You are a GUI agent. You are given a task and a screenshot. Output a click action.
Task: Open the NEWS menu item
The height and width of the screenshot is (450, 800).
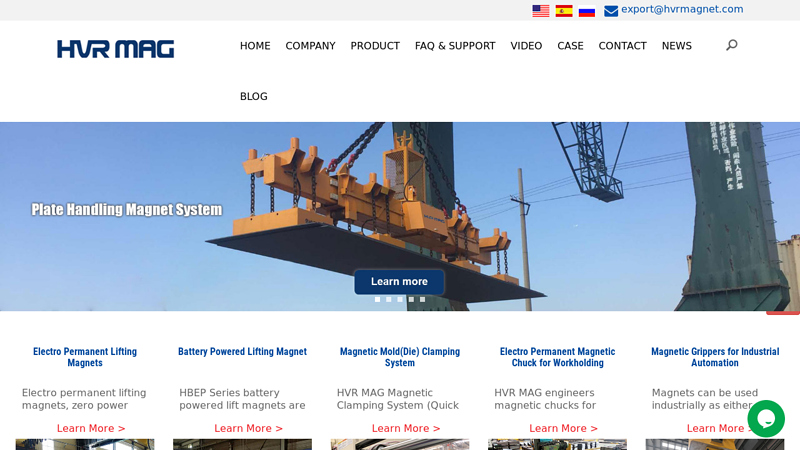[x=677, y=46]
